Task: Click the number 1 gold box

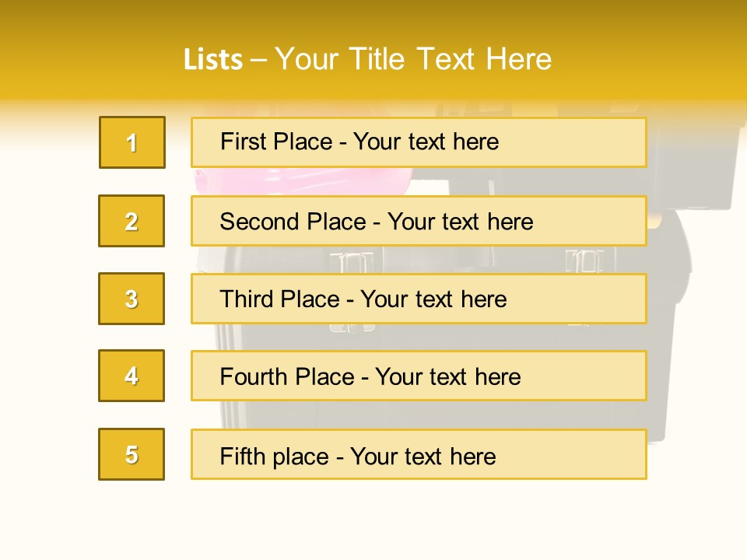Action: point(132,142)
